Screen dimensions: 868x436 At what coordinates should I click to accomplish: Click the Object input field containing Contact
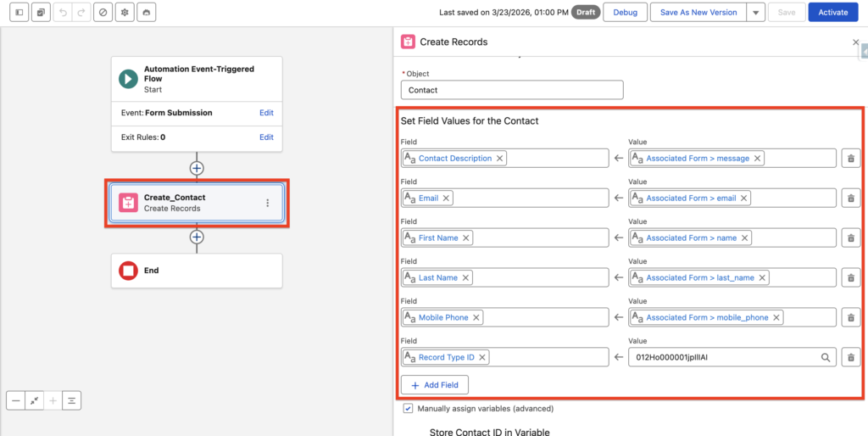click(x=511, y=90)
